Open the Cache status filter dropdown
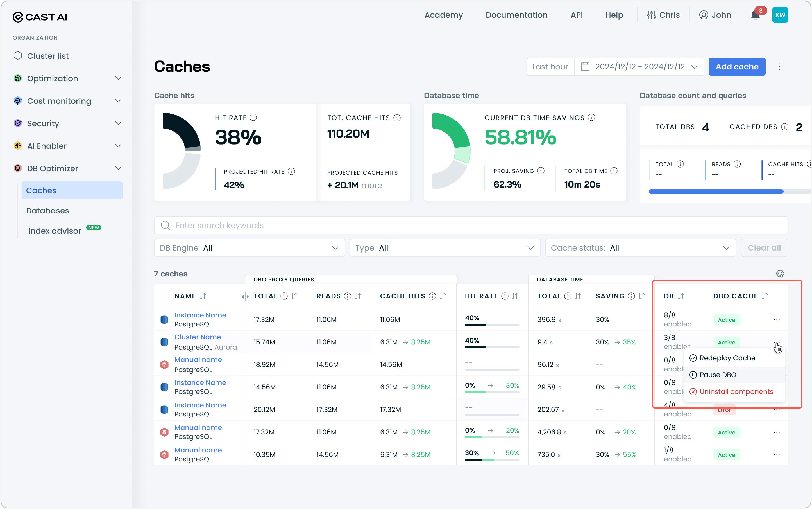812x509 pixels. (x=640, y=248)
